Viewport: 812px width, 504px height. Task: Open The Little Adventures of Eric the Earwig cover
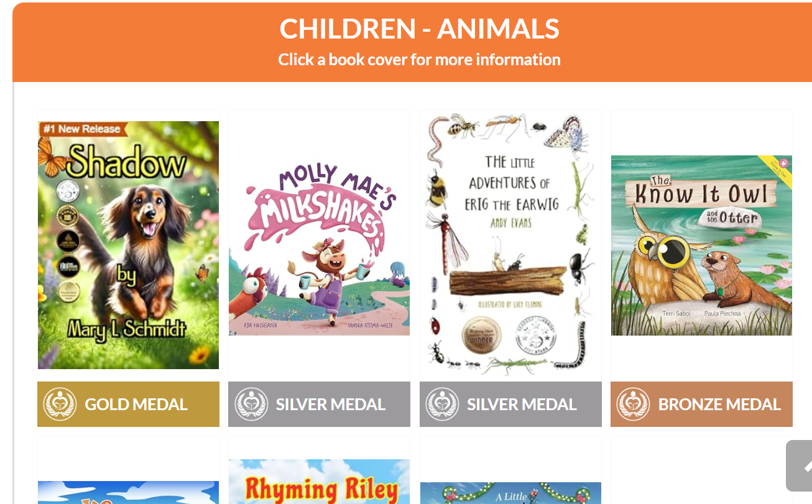click(510, 245)
